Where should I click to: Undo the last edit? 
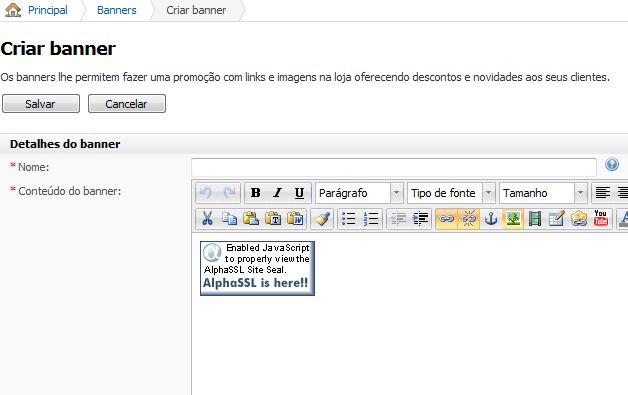click(x=207, y=193)
